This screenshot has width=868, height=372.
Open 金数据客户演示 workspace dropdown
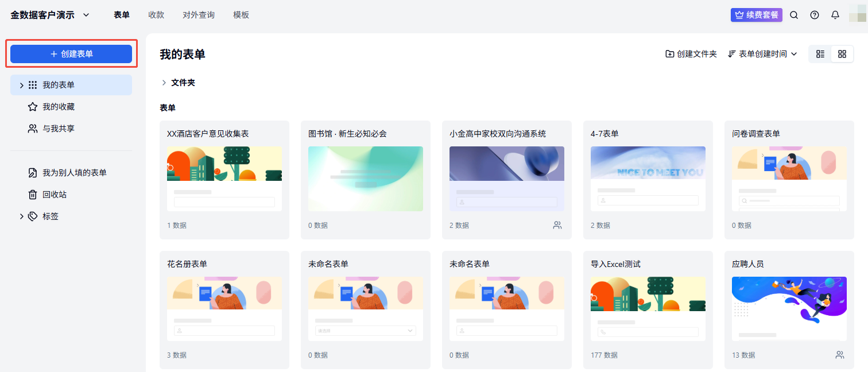(x=86, y=15)
